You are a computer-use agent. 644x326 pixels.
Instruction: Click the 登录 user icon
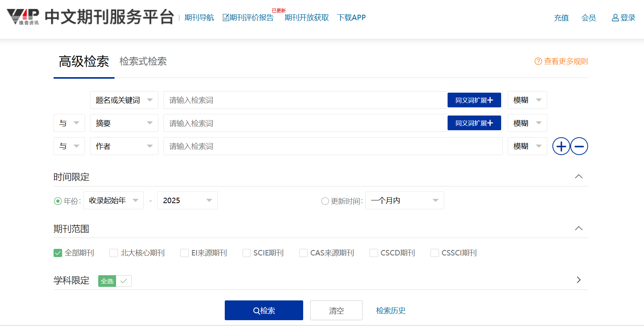tap(615, 18)
